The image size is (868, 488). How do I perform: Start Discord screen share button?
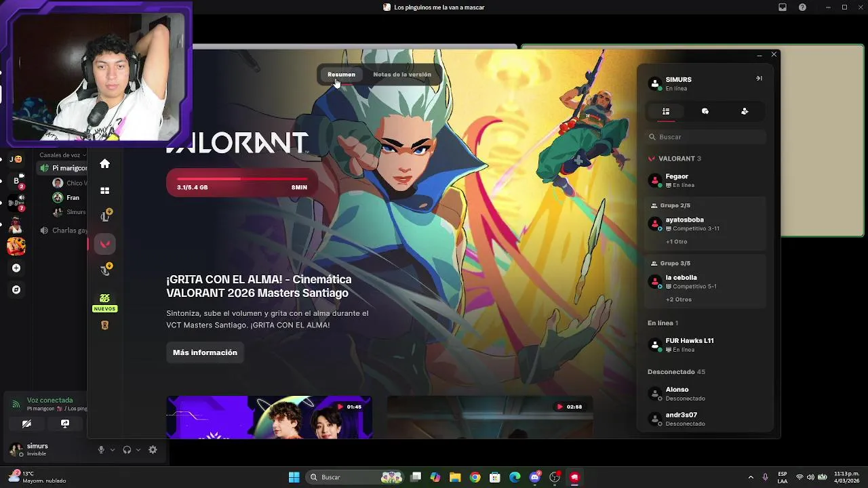point(65,424)
